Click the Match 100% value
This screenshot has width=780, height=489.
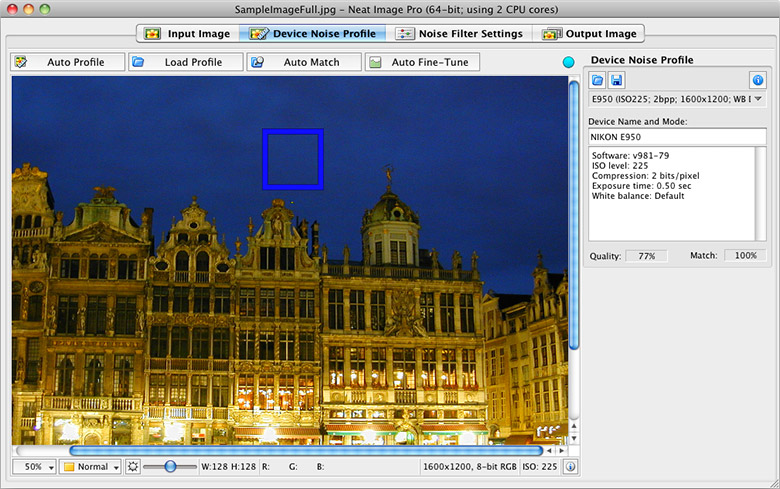click(x=745, y=256)
